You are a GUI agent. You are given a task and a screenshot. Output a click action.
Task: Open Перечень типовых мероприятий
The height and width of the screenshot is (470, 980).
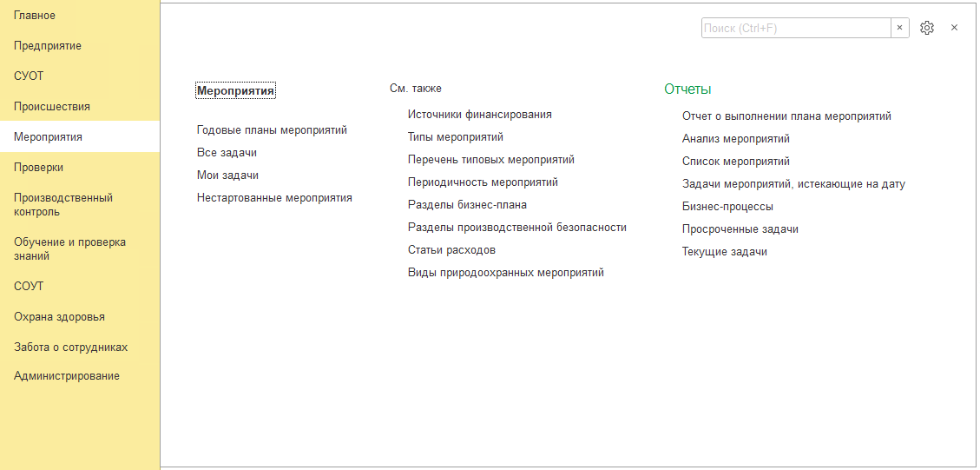pos(490,160)
